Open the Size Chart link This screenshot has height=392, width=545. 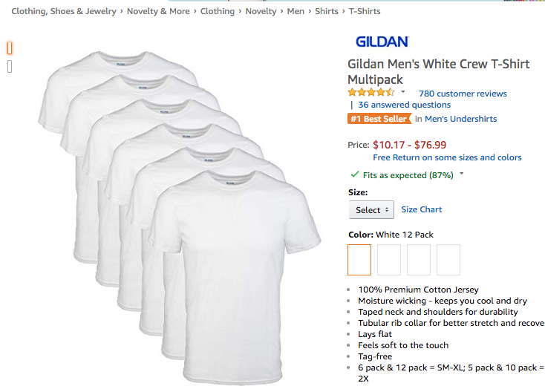click(421, 209)
